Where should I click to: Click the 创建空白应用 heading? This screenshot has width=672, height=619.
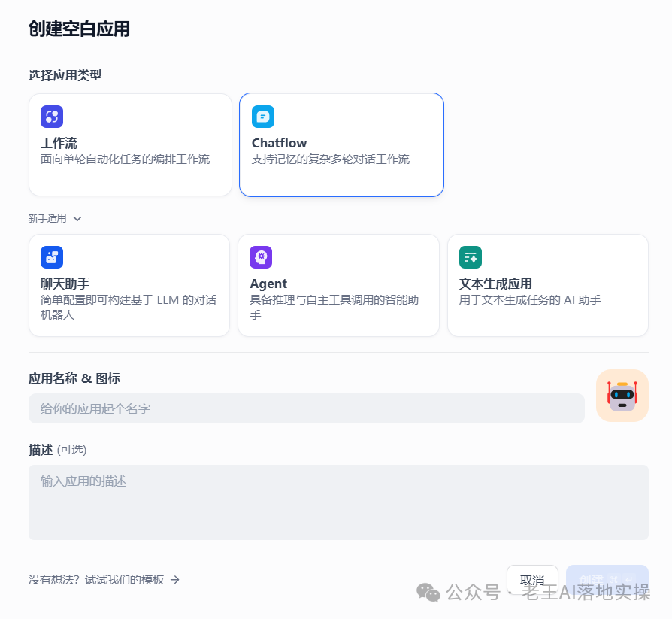point(79,29)
